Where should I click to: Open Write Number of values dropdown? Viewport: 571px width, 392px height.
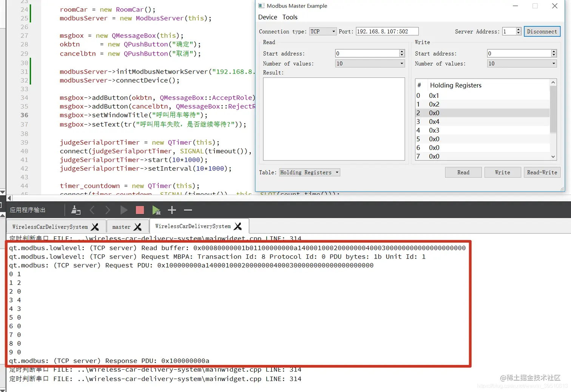(522, 63)
